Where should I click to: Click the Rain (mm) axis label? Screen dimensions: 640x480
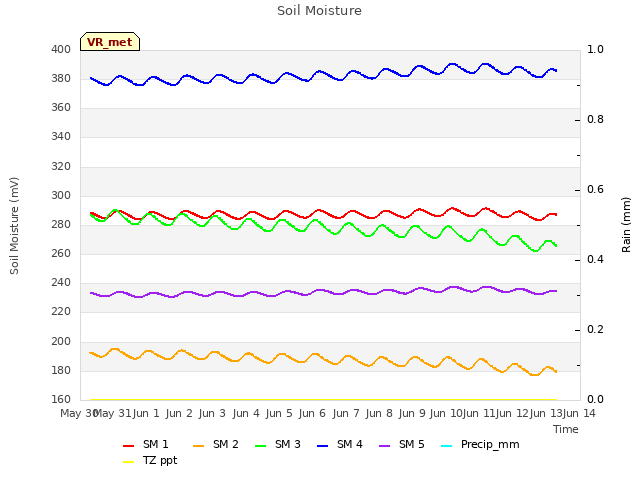[626, 225]
